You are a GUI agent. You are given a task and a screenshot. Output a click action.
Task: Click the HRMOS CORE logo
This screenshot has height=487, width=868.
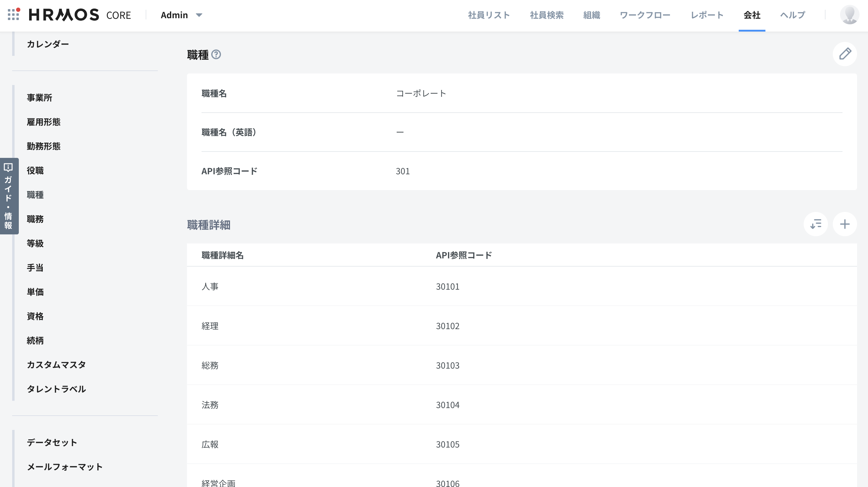pyautogui.click(x=80, y=15)
